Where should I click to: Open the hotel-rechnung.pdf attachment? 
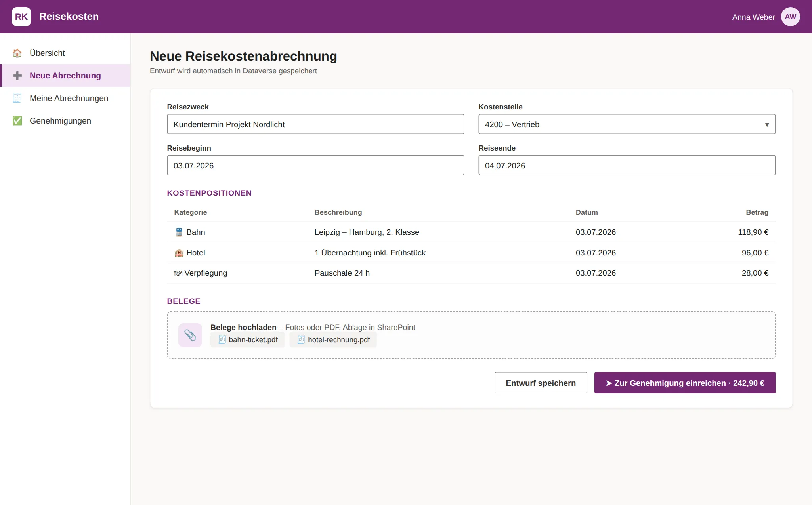coord(333,340)
